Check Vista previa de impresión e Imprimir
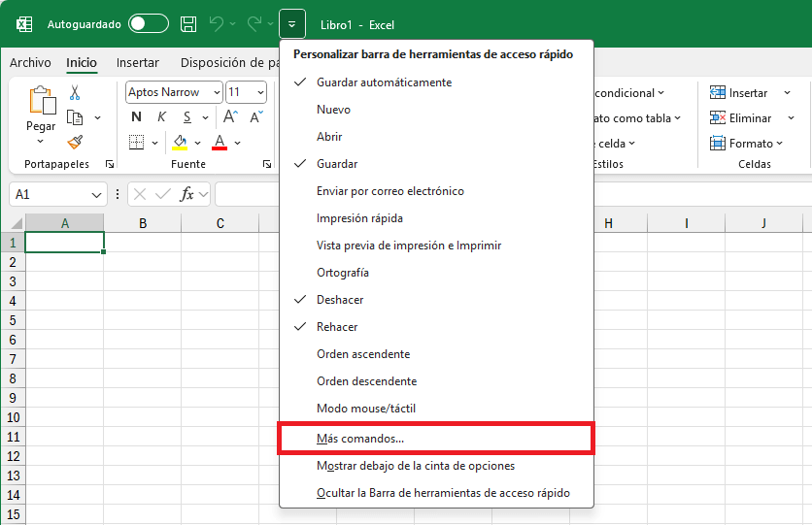 [436, 246]
